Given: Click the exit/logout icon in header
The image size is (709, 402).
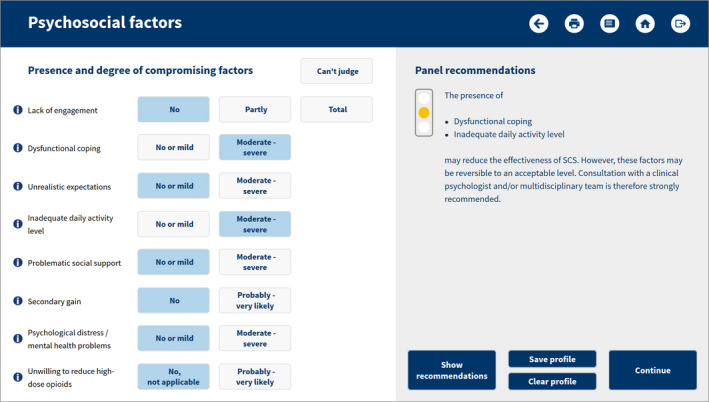Looking at the screenshot, I should pos(680,24).
